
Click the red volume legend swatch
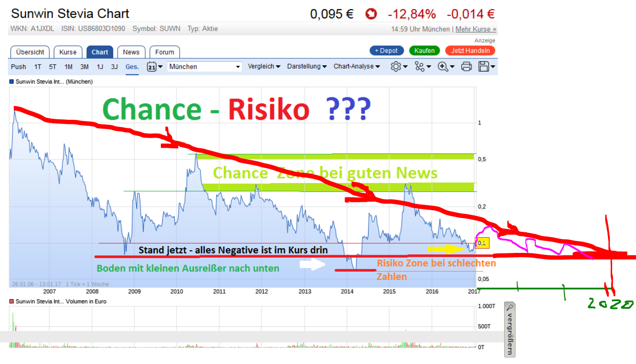[x=12, y=302]
